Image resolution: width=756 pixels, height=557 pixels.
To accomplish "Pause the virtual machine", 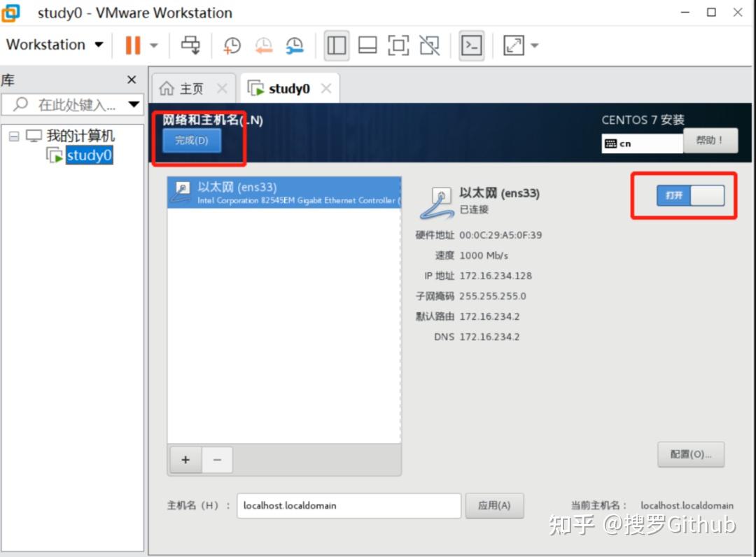I will [132, 45].
